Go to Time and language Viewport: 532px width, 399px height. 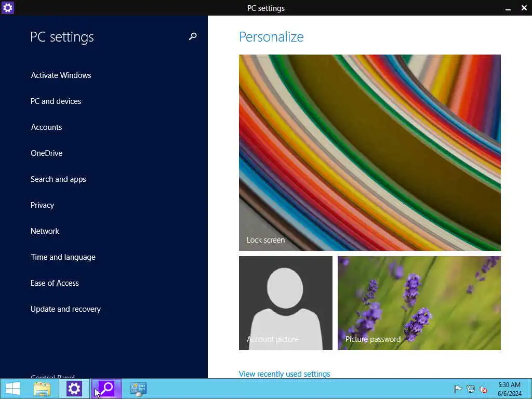coord(63,257)
